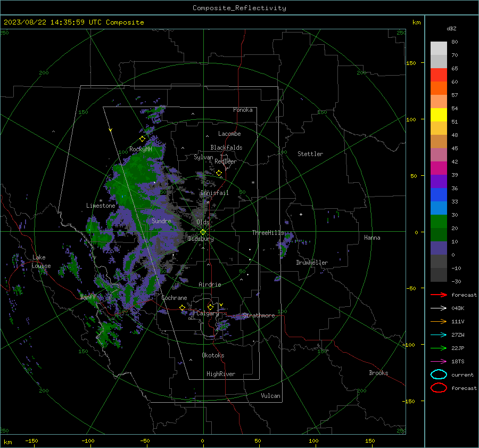
Task: Select the orange 111V arrow legend icon
Action: point(439,321)
